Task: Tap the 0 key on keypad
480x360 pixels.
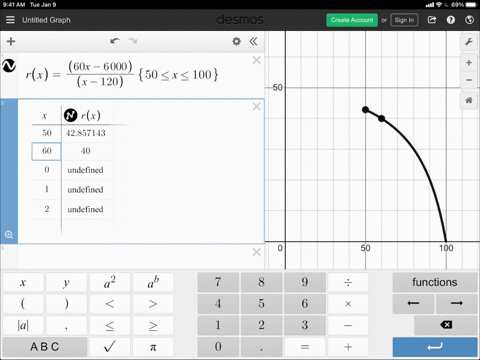Action: point(218,347)
